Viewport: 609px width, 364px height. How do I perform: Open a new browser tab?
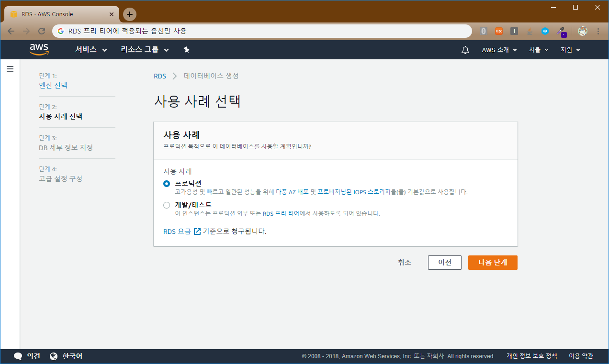click(x=130, y=14)
